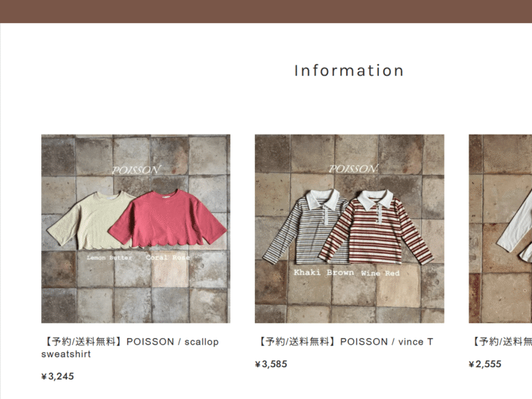The height and width of the screenshot is (399, 532).
Task: Click the POISSON / scallop sweatshirt title link
Action: pos(130,347)
